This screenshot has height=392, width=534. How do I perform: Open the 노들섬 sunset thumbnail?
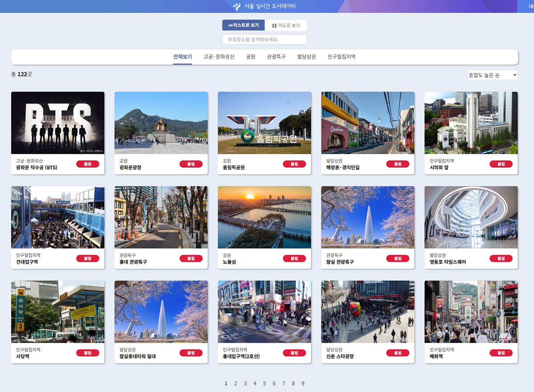coord(264,217)
